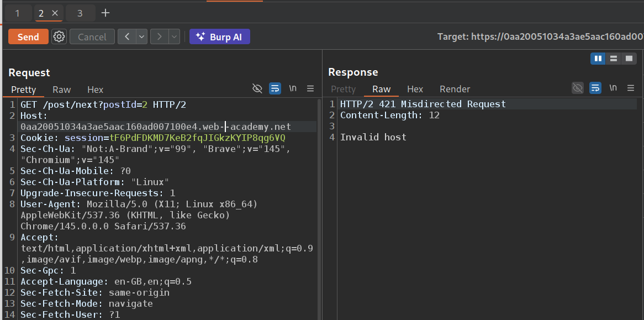Screen dimensions: 644x320
Task: Toggle line wrap in Request editor
Action: click(x=275, y=88)
